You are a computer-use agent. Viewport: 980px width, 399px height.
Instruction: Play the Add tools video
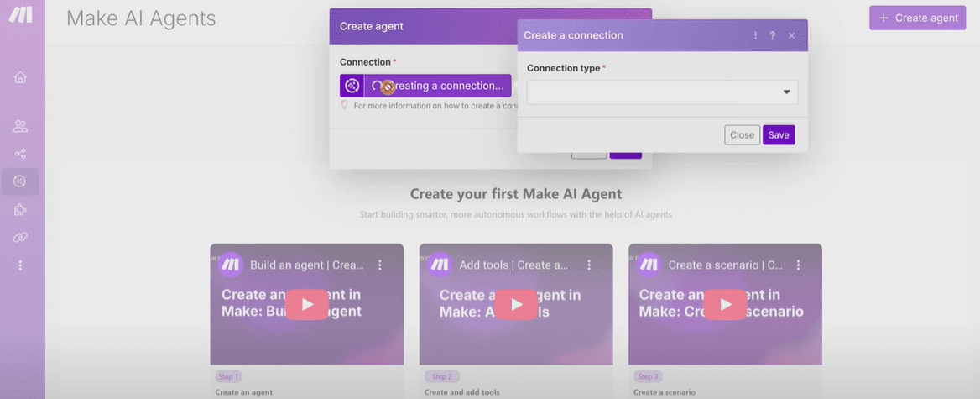pyautogui.click(x=516, y=305)
